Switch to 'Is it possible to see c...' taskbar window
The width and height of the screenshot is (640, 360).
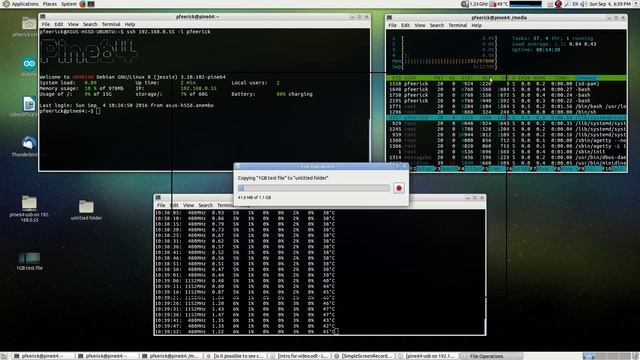[235, 356]
